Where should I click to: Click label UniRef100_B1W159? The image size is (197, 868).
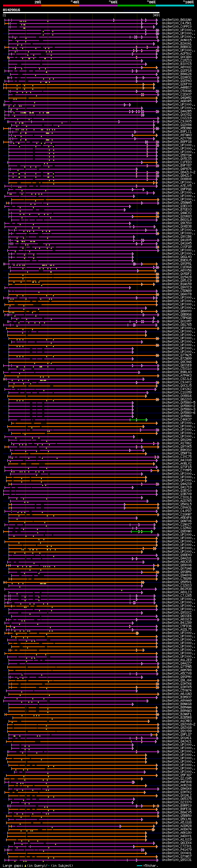click(177, 284)
